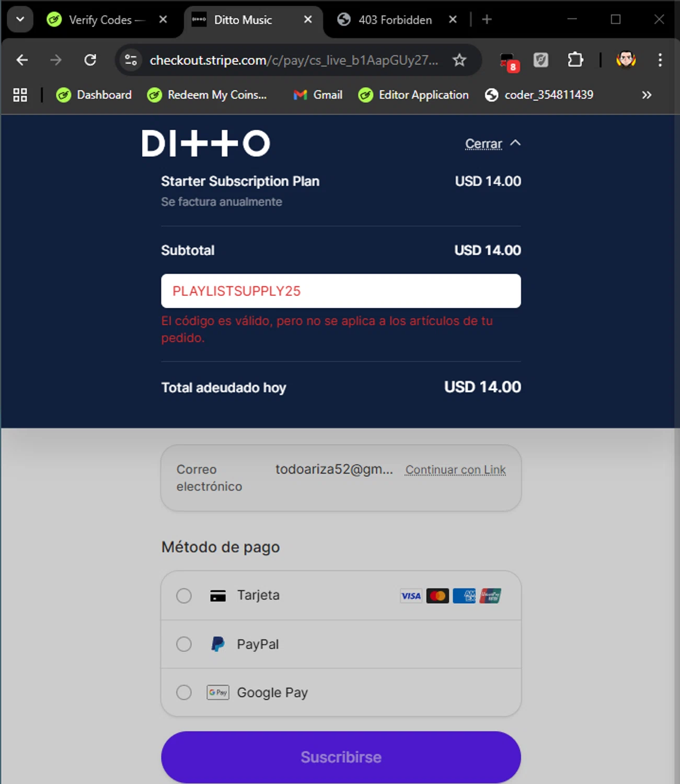Open the Redeem My Coins bookmark
The width and height of the screenshot is (680, 784).
207,95
